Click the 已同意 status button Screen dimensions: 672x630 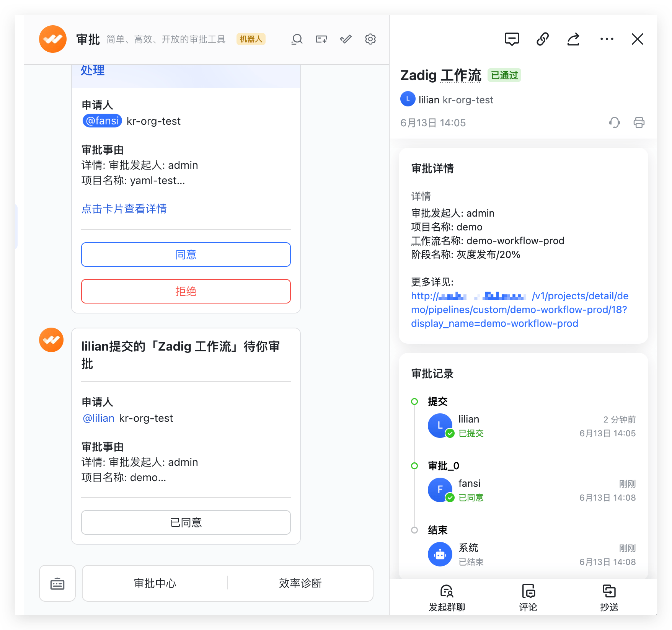click(x=186, y=522)
